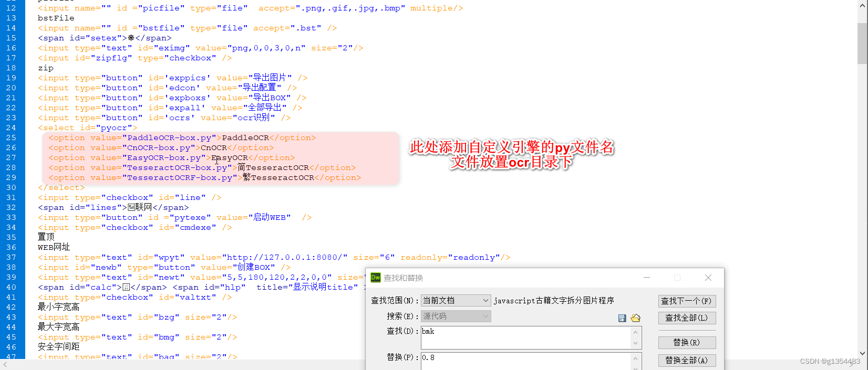Screen dimensions: 868x370
Task: Click the id="bzg" input code line
Action: 137,317
